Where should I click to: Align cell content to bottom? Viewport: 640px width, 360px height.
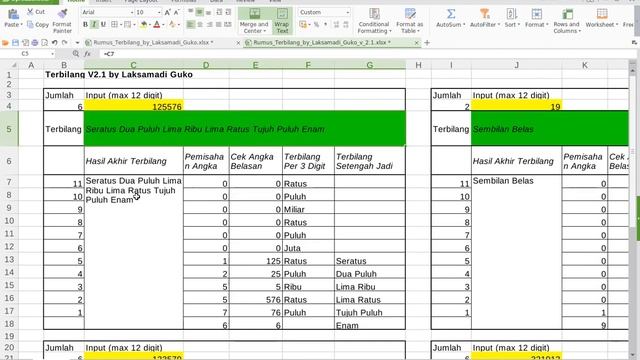209,12
